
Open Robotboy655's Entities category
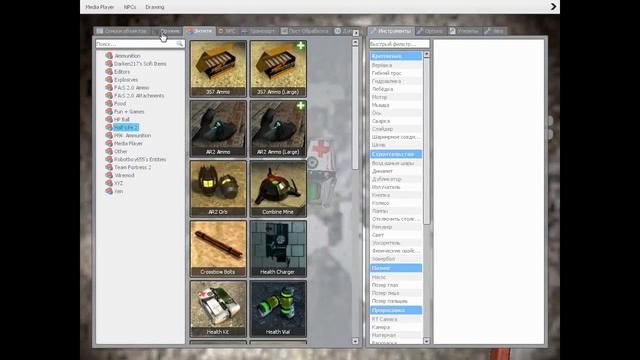tap(140, 159)
